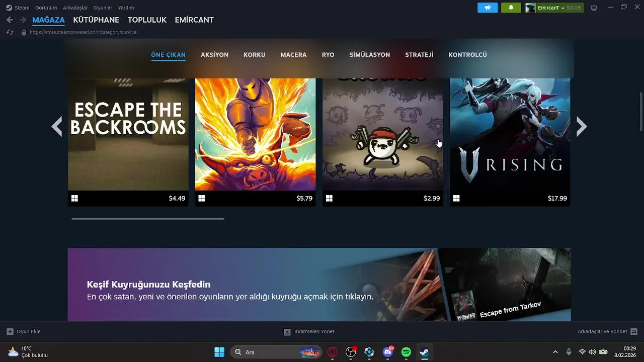644x362 pixels.
Task: Select the STRATEJİ category tab
Action: [419, 55]
